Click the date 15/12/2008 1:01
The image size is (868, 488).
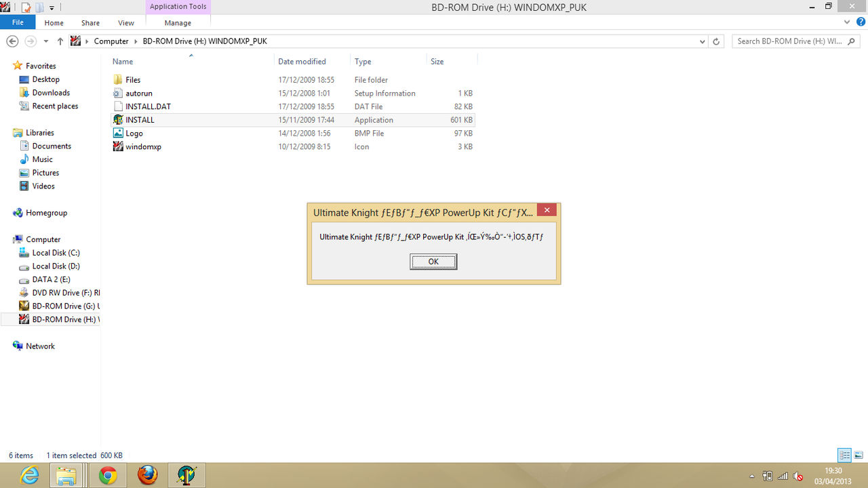pyautogui.click(x=304, y=94)
